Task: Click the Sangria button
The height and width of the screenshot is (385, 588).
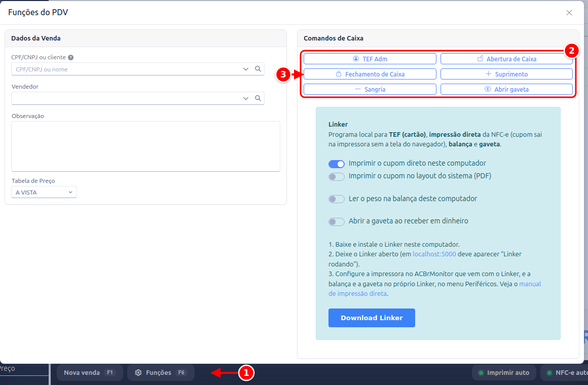Action: click(x=370, y=89)
